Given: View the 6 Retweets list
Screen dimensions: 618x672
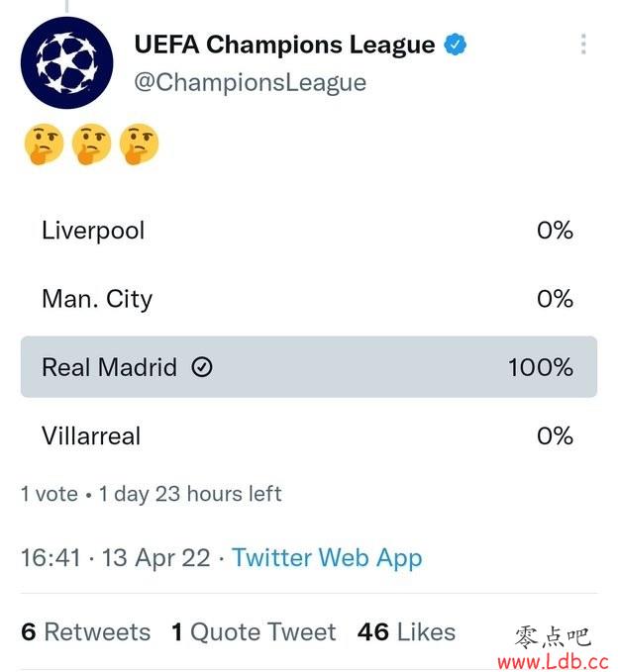Looking at the screenshot, I should tap(86, 632).
